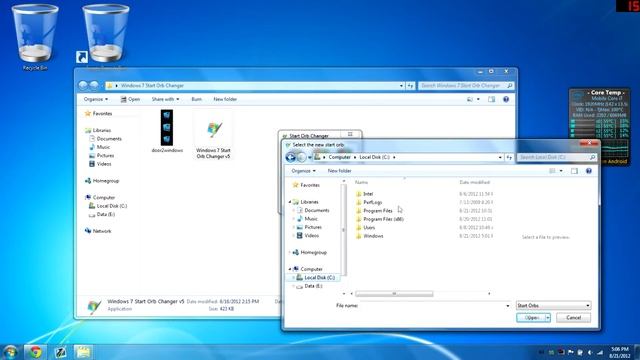640x360 pixels.
Task: Click the Open button's split arrow
Action: click(548, 318)
